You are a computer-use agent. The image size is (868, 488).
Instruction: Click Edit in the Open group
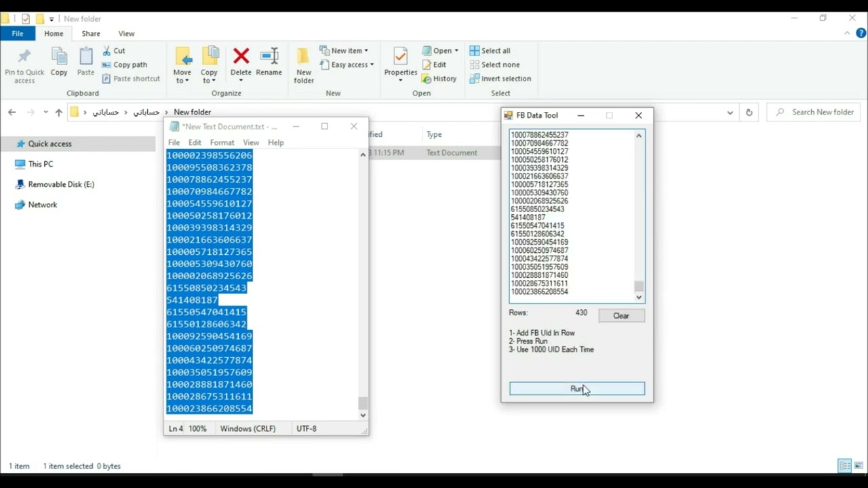(x=434, y=64)
